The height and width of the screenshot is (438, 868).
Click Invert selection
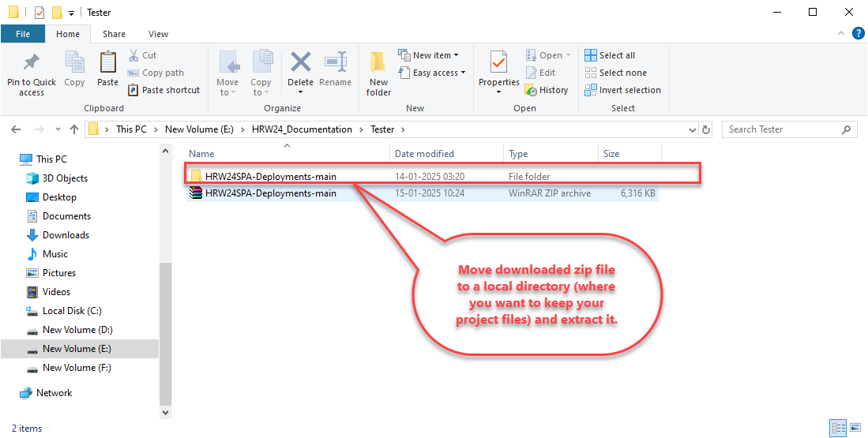tap(623, 90)
